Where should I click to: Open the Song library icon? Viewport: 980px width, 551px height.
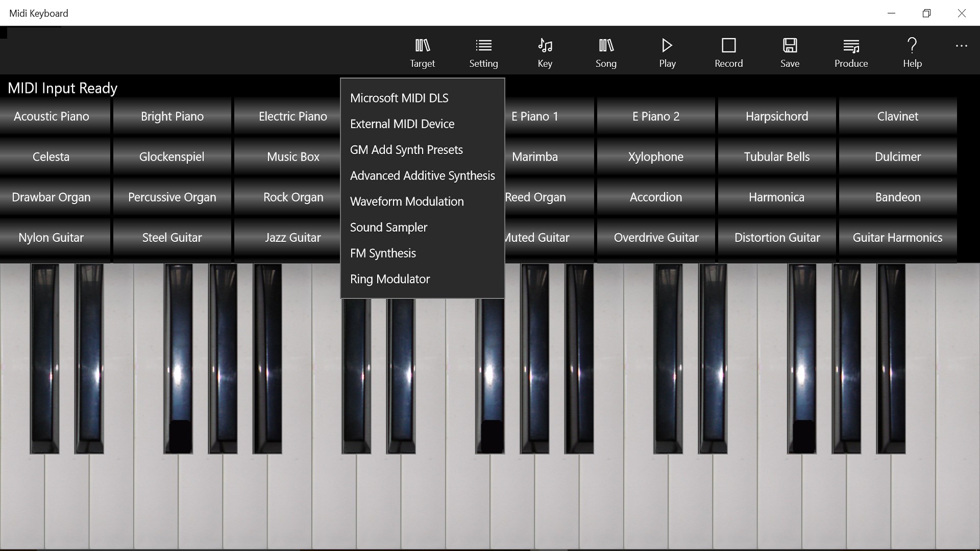pyautogui.click(x=606, y=46)
